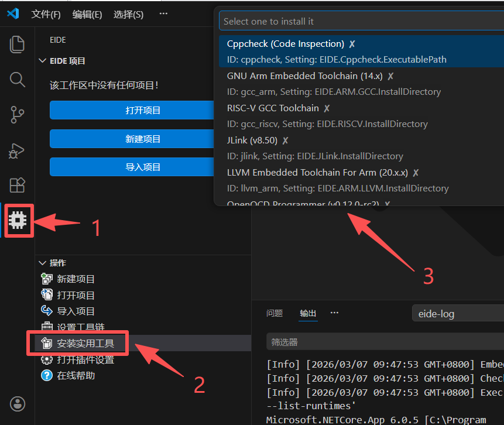Viewport: 504px width, 425px height.
Task: Select OpenOCD Programmer entry
Action: pos(361,203)
